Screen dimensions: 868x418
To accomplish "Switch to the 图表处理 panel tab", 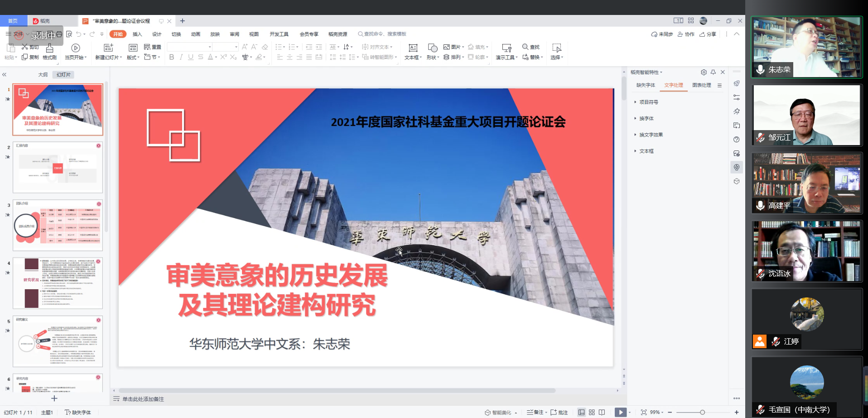I will click(701, 85).
